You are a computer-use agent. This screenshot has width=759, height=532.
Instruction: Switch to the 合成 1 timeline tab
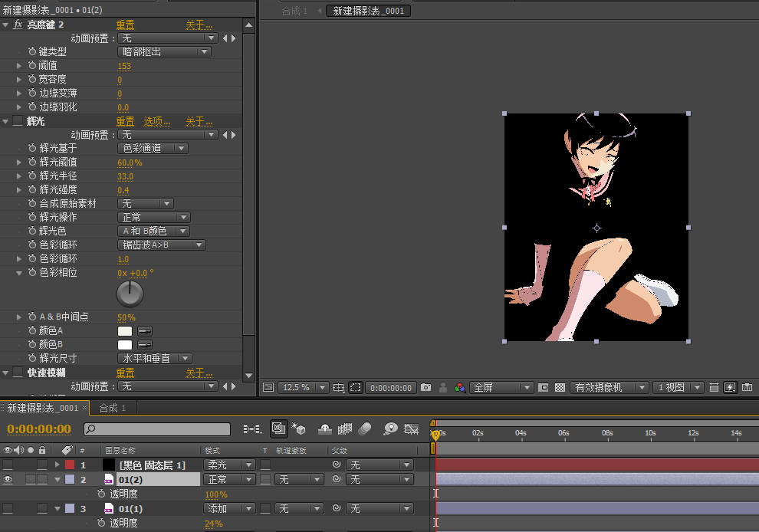coord(112,408)
